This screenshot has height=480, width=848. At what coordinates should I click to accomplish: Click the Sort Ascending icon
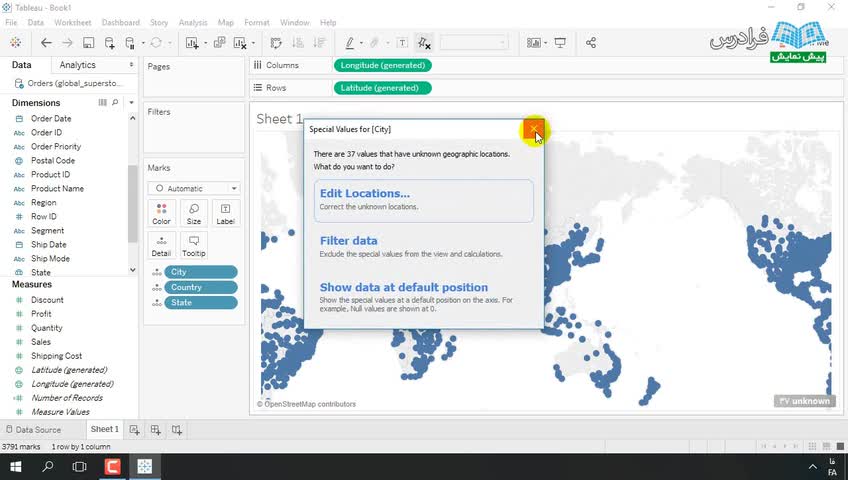pyautogui.click(x=297, y=43)
